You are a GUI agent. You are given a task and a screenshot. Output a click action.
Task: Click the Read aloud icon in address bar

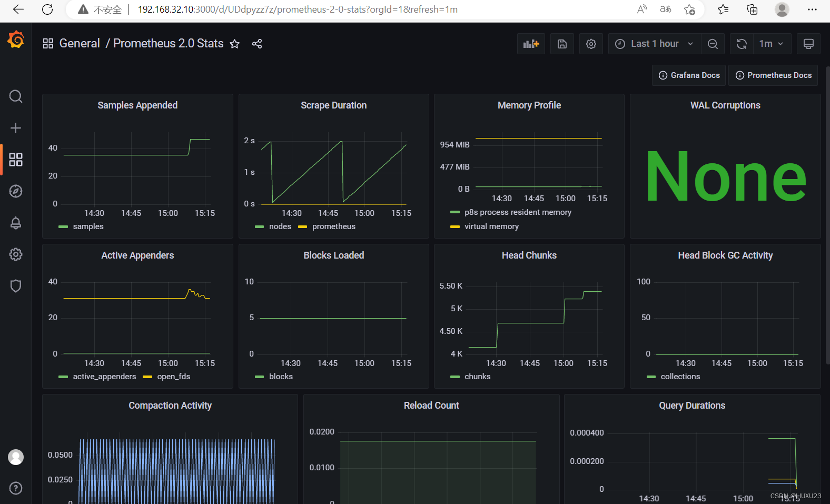coord(642,9)
